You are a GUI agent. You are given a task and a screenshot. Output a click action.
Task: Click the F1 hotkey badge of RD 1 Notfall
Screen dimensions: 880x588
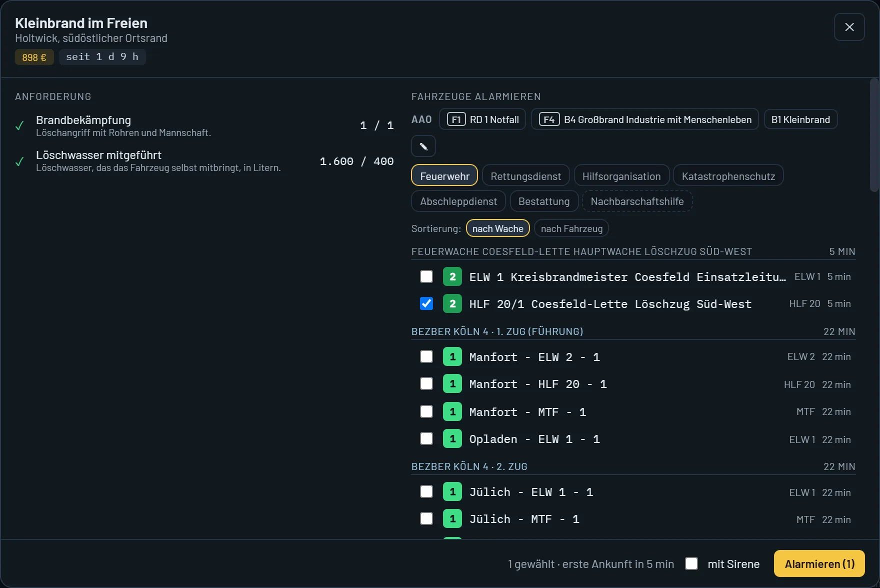tap(456, 119)
